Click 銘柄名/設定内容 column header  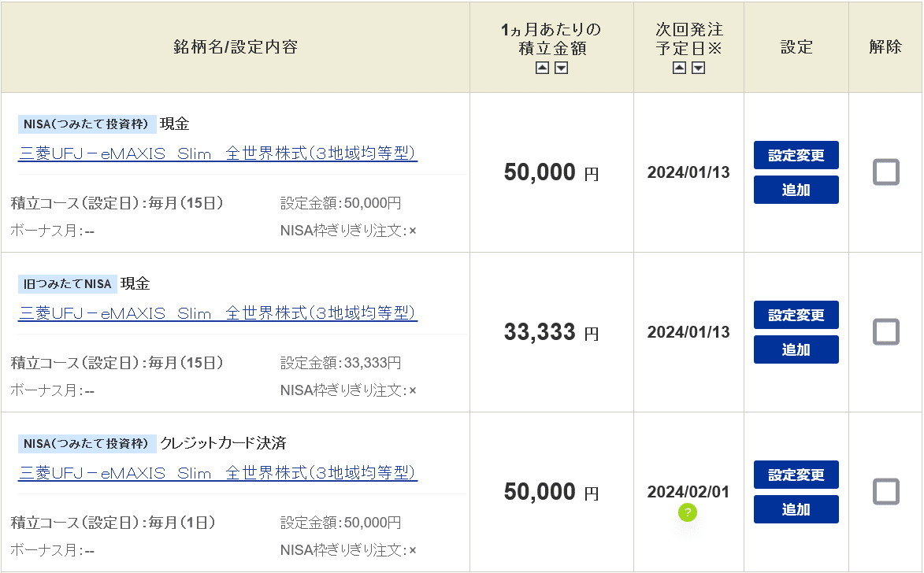[236, 47]
